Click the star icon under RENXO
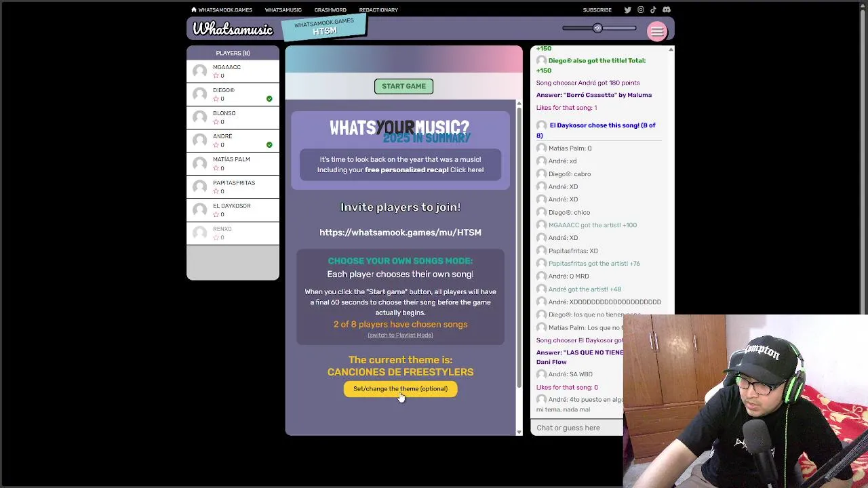 tap(216, 237)
